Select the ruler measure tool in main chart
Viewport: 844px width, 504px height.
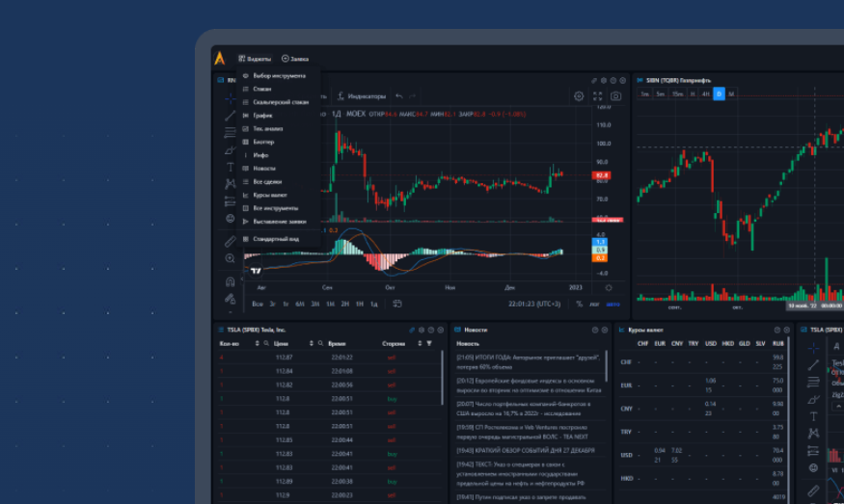(x=230, y=242)
